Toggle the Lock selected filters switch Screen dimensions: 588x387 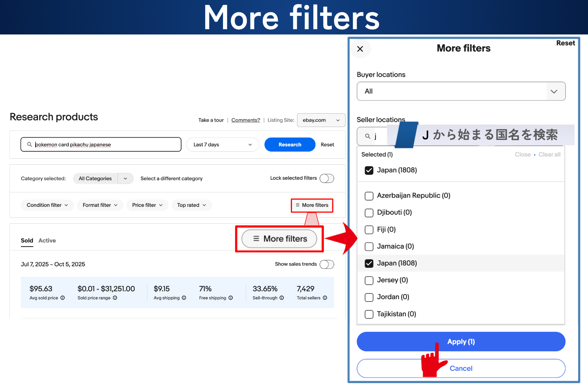326,178
